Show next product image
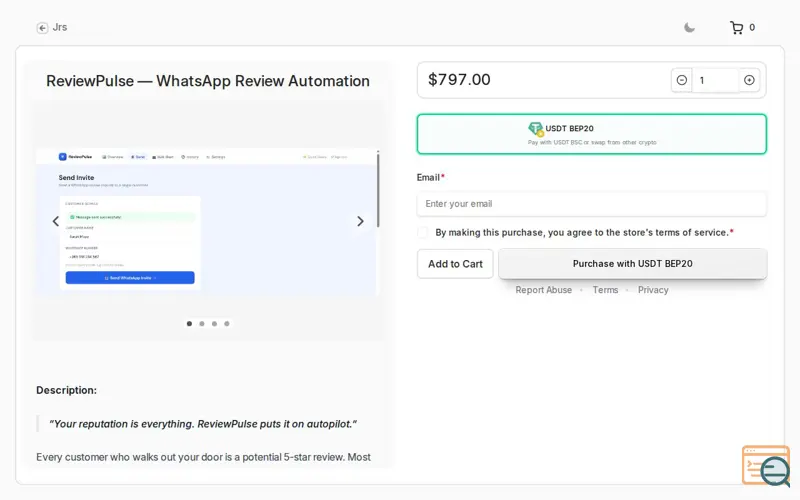The width and height of the screenshot is (800, 500). (x=360, y=221)
